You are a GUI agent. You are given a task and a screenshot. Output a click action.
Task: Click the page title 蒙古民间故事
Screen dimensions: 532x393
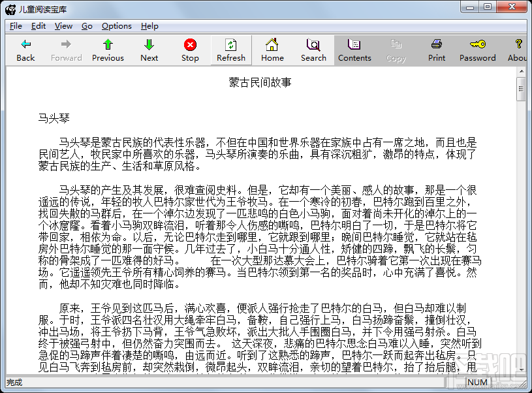click(260, 82)
